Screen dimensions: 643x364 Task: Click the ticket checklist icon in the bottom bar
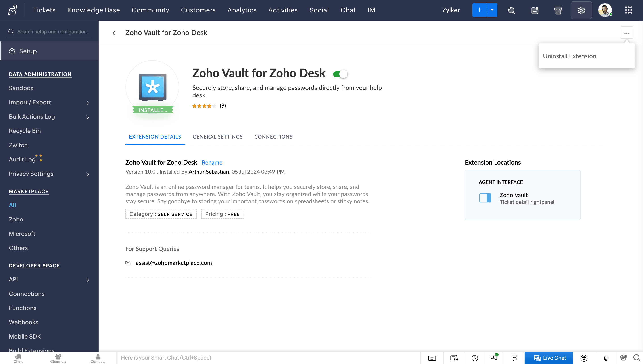click(x=454, y=358)
